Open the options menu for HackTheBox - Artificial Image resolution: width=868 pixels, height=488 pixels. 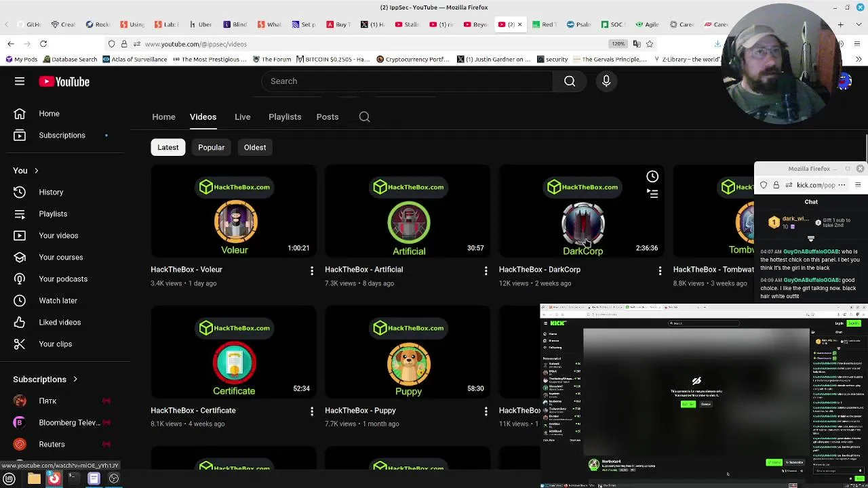(x=486, y=271)
